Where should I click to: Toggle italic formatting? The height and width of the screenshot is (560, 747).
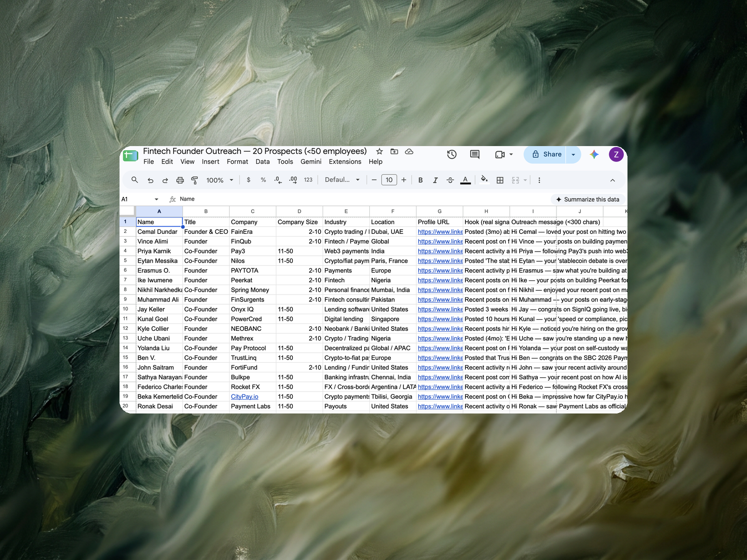[x=435, y=180]
